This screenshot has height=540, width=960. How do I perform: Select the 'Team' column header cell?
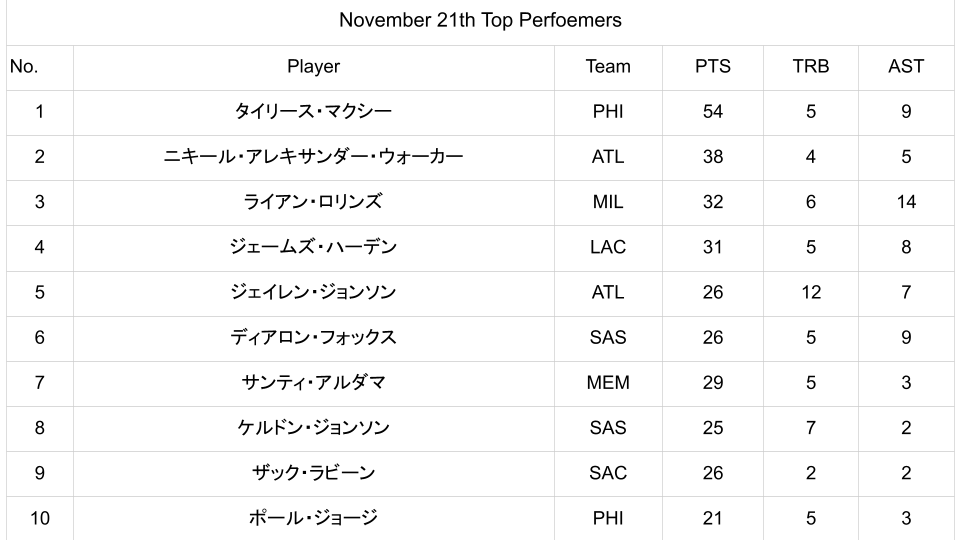608,67
